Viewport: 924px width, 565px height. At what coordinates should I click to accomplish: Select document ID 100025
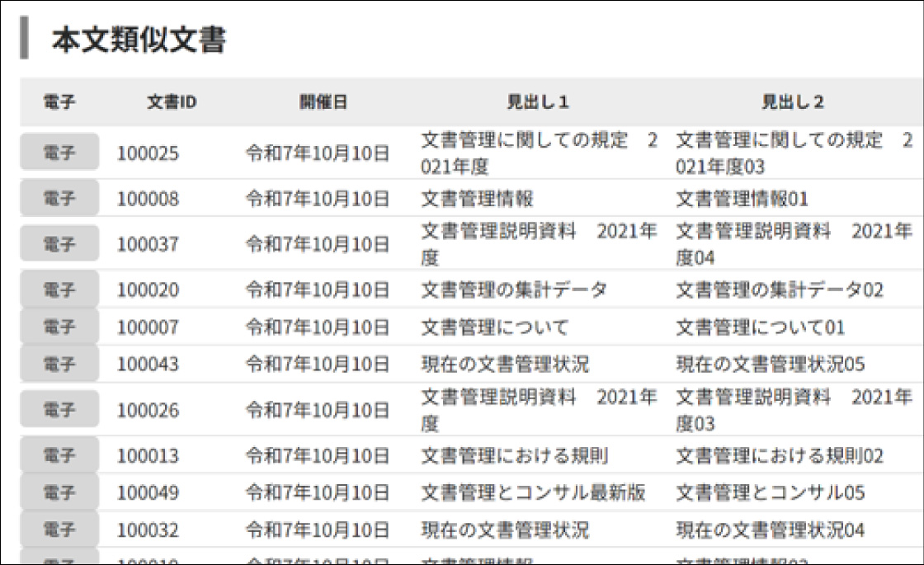[148, 153]
